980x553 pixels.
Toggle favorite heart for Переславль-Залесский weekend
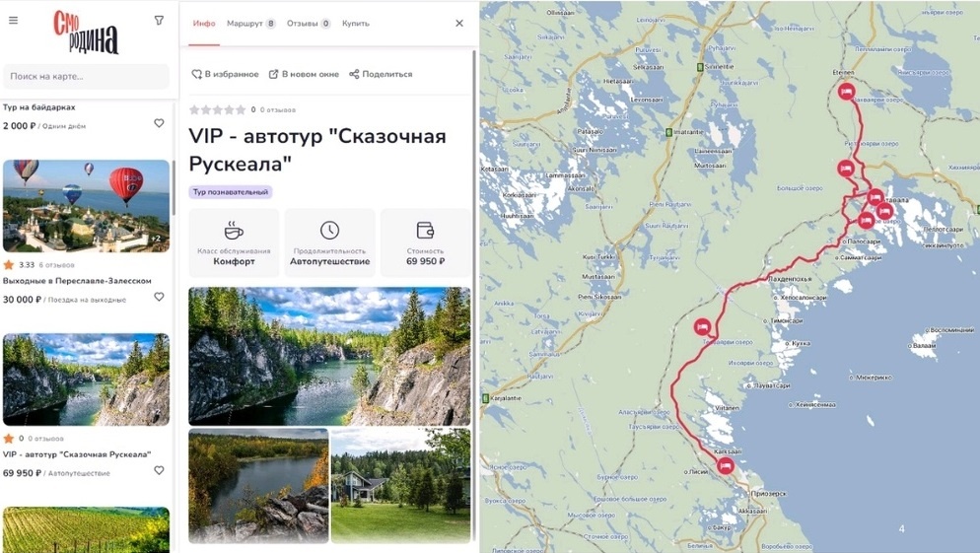[160, 297]
